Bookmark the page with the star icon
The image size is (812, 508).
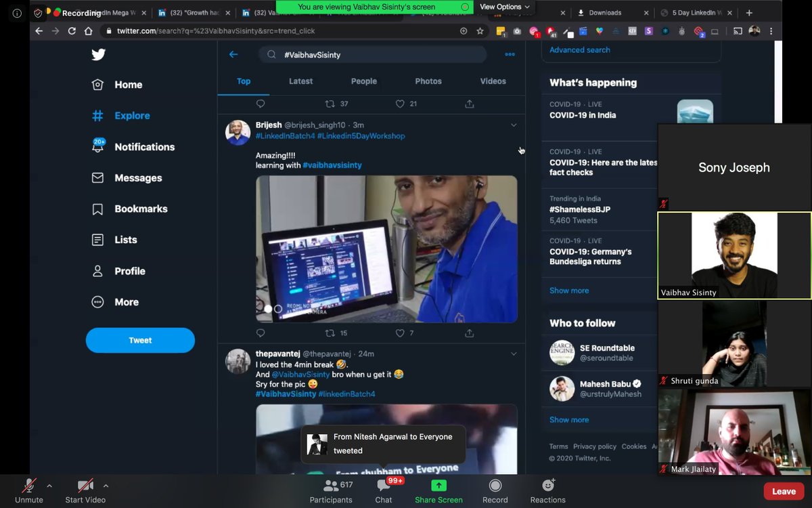(x=480, y=30)
